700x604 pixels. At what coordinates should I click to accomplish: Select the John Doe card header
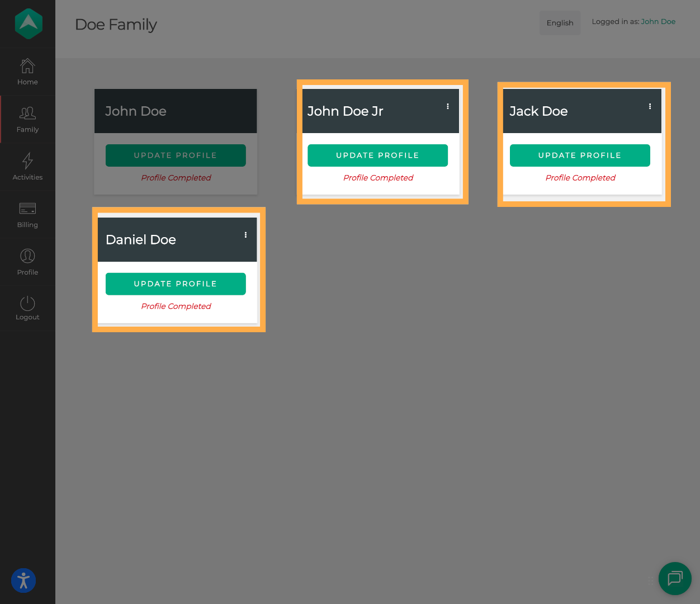[x=176, y=111]
